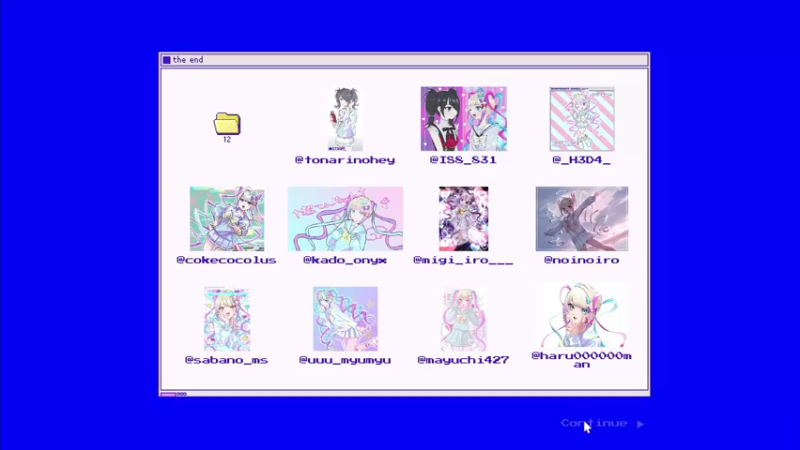Screen dimensions: 800x450
Task: Click the @sabano_ms handle text
Action: click(227, 360)
